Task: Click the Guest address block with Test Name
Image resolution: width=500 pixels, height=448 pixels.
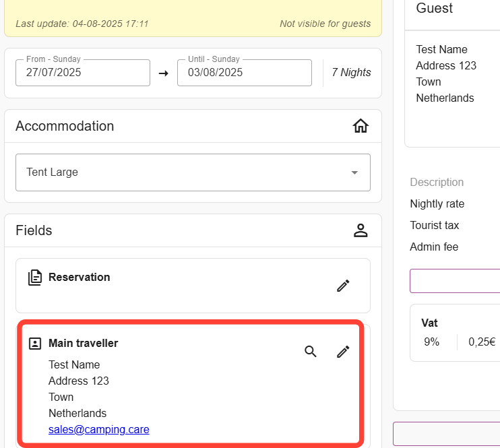Action: (x=445, y=73)
